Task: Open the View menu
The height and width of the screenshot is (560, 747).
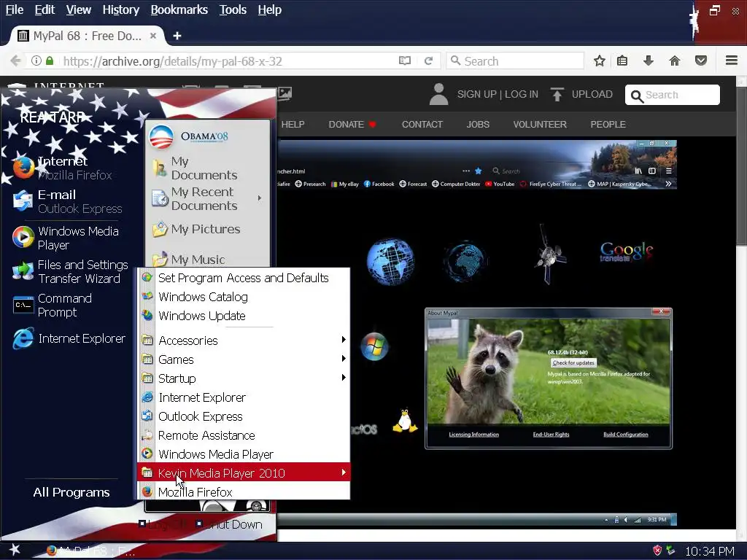Action: (x=79, y=9)
